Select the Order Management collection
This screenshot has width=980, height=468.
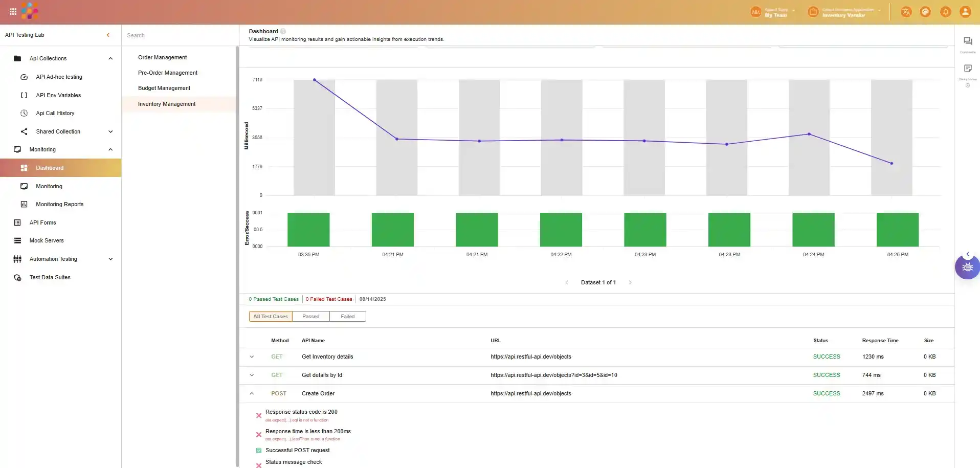coord(162,58)
